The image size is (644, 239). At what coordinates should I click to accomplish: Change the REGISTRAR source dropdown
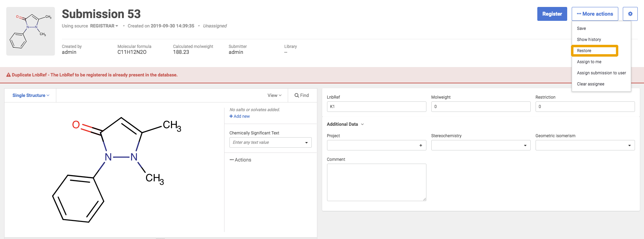coord(104,26)
